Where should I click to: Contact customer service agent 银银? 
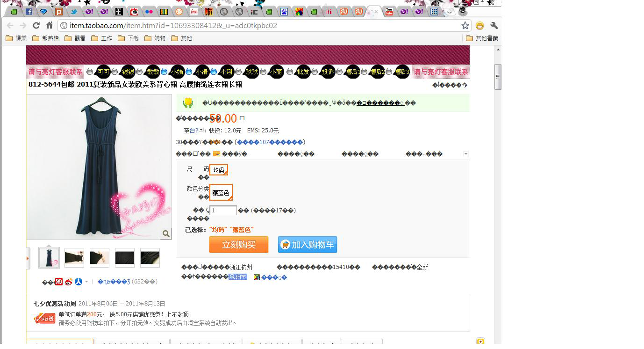point(128,72)
